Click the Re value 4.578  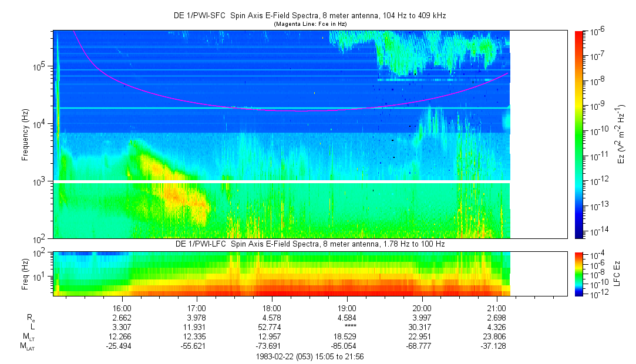pyautogui.click(x=272, y=318)
